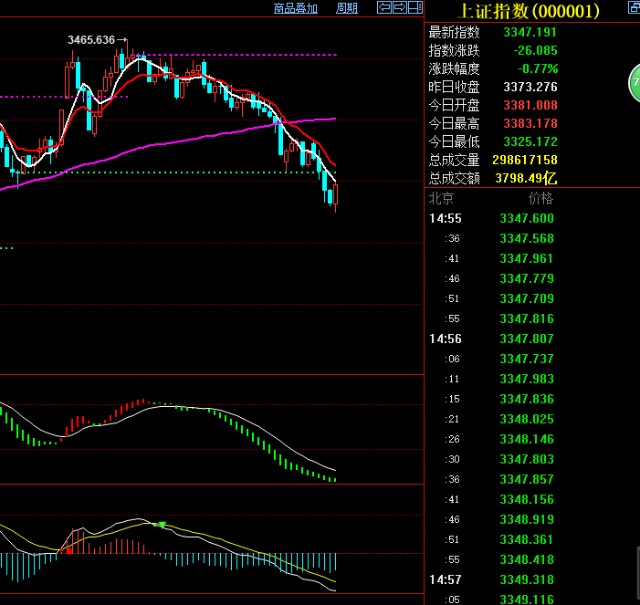640x605 pixels.
Task: Open the 商品叠加 overlay option
Action: [295, 8]
